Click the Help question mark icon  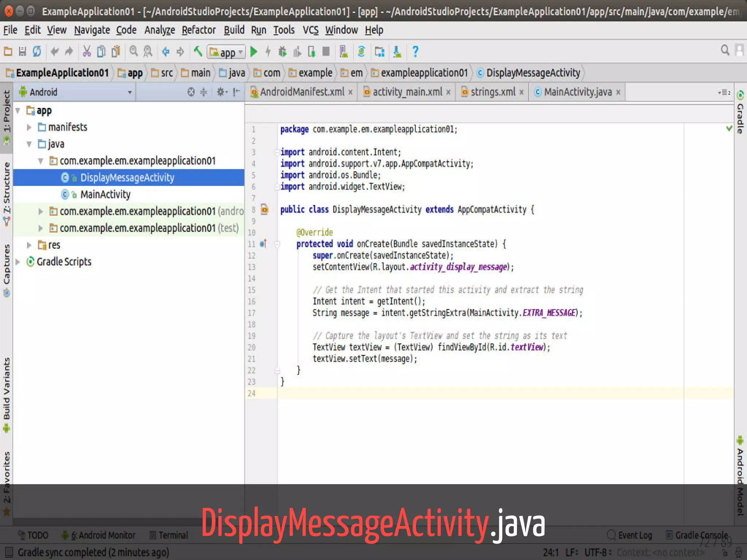click(415, 52)
